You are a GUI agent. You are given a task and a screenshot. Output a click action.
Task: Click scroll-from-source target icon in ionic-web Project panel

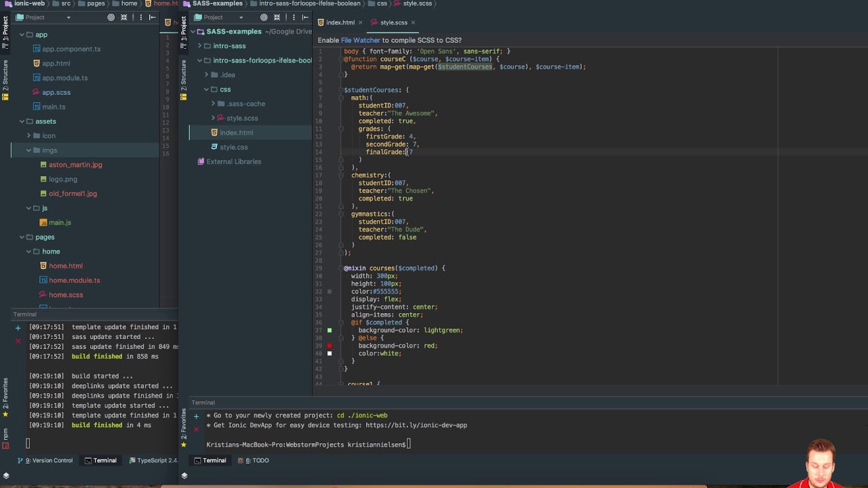pos(109,17)
